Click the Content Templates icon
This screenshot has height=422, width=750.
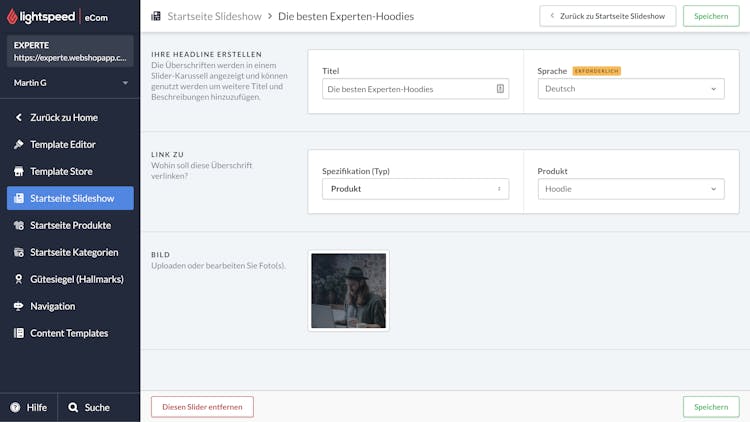(19, 333)
